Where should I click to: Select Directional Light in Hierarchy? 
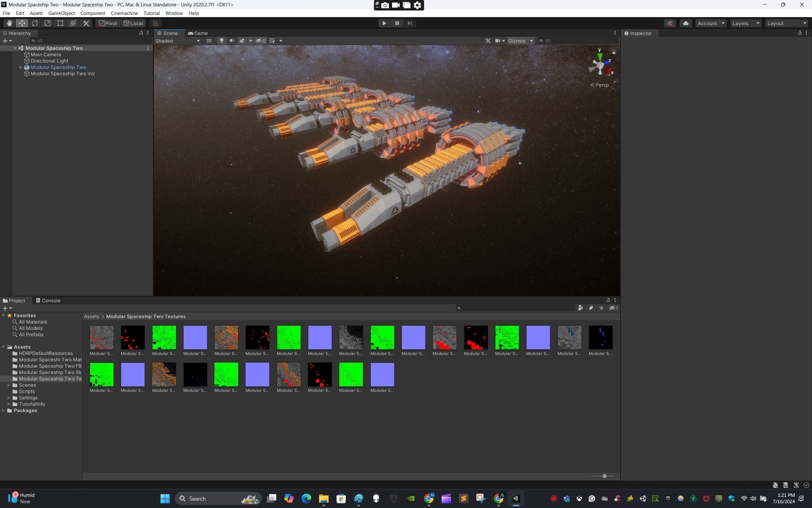coord(49,61)
